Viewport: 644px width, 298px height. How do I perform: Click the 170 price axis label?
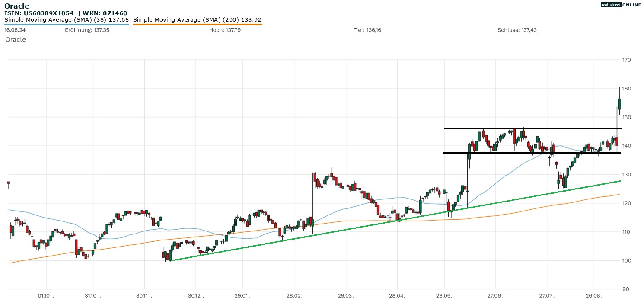pos(627,60)
